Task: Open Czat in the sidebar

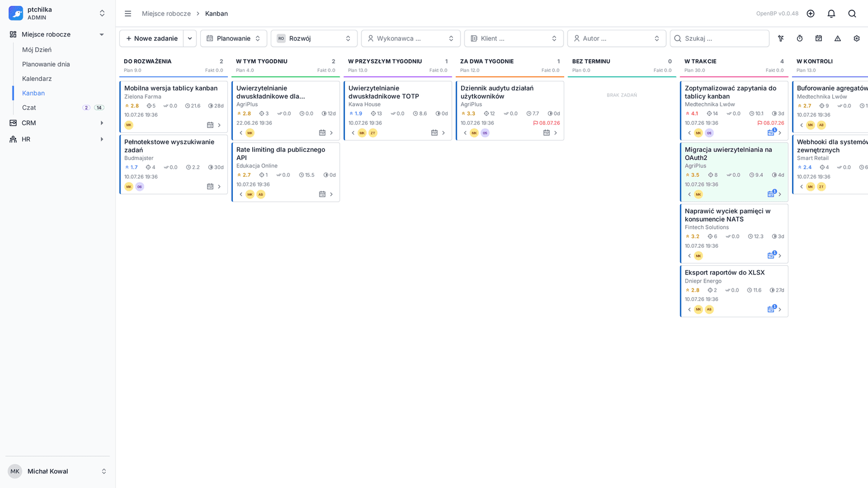Action: [x=29, y=107]
